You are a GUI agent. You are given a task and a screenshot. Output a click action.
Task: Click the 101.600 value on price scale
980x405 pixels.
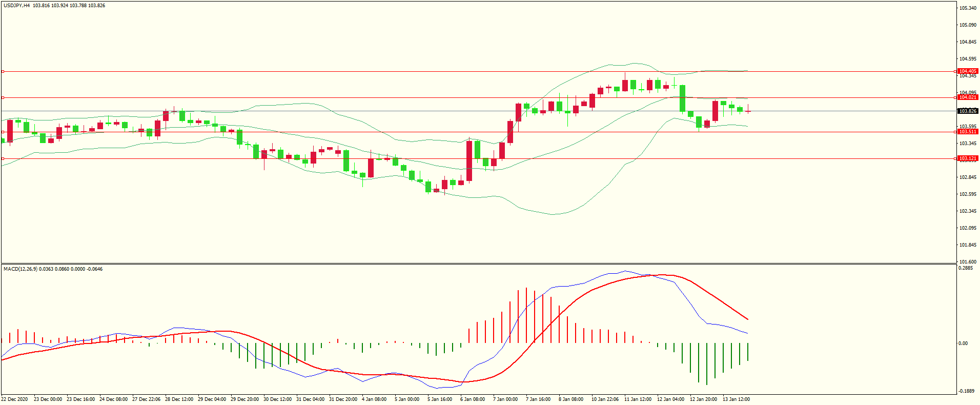click(x=968, y=261)
